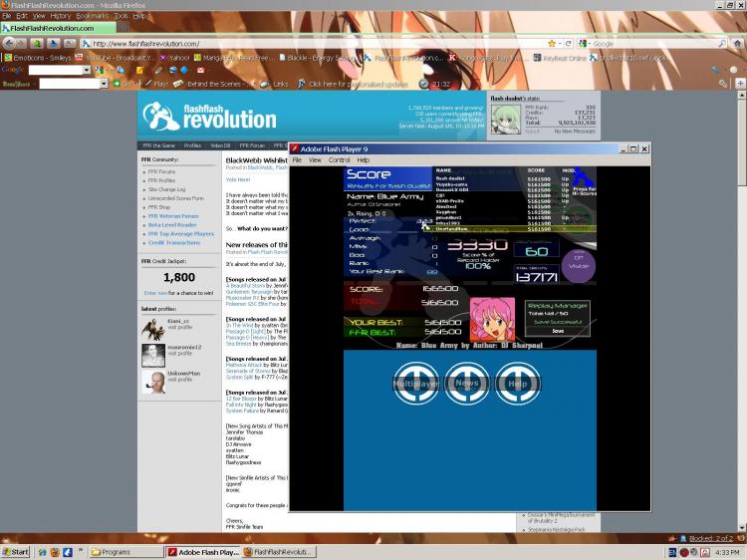This screenshot has height=560, width=747.
Task: Click the FFR Veteran Forum sidebar link
Action: 173,216
